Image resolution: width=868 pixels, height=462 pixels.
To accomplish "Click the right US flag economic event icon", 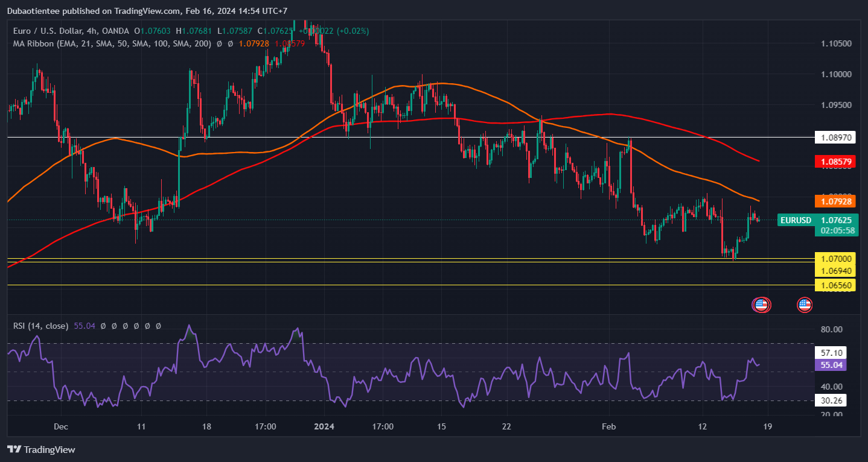I will pos(805,305).
